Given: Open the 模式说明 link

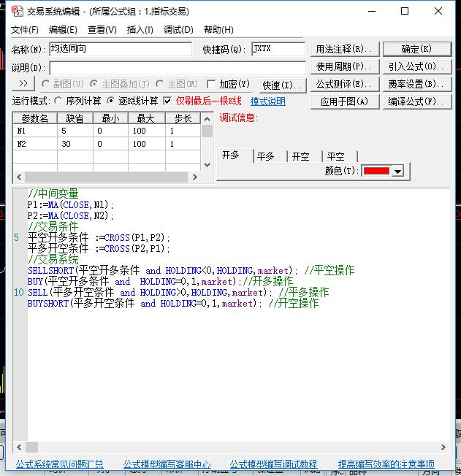Looking at the screenshot, I should point(267,101).
